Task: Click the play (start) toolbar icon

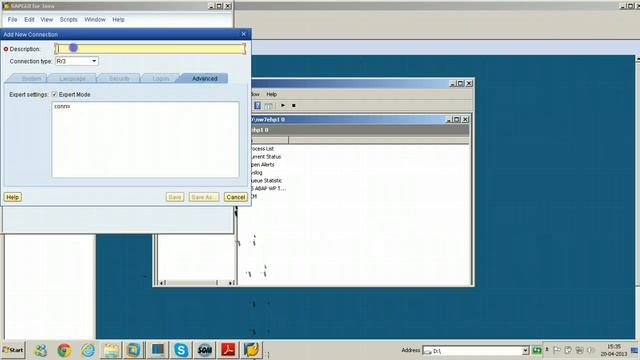Action: pyautogui.click(x=283, y=105)
